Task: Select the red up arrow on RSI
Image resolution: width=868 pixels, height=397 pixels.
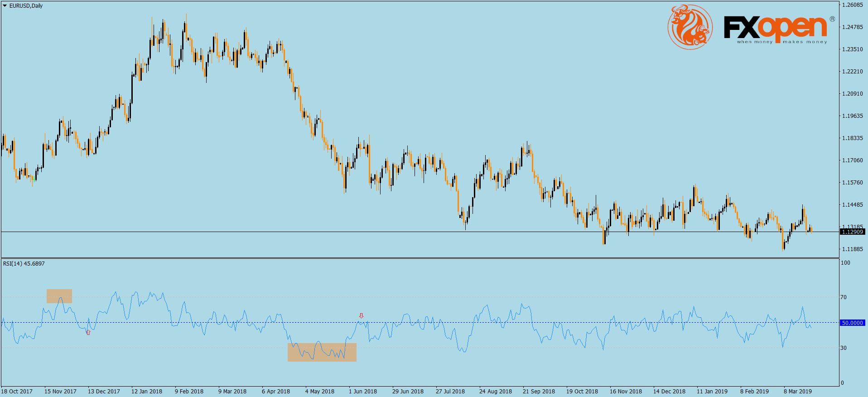Action: 88,333
